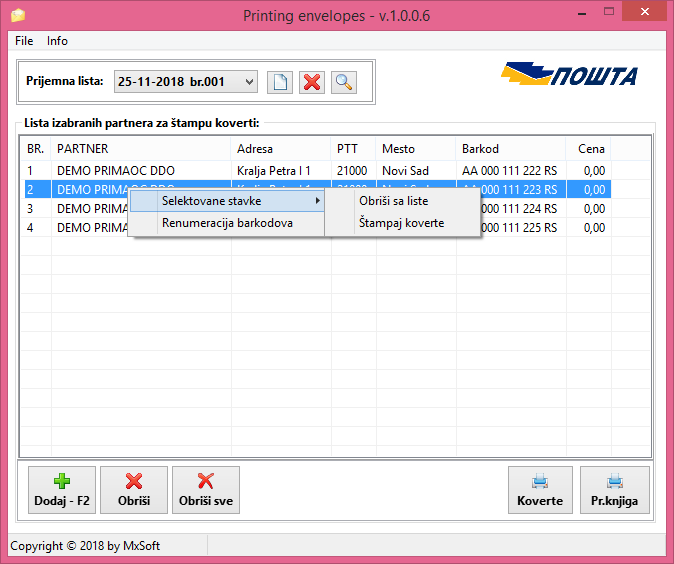Click price 0,00 in row 4
The height and width of the screenshot is (564, 674).
(x=594, y=227)
